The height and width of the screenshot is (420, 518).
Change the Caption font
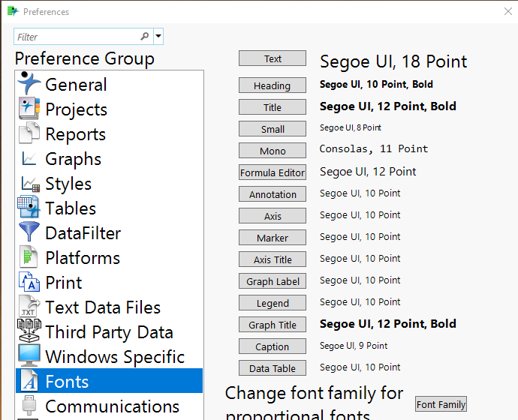tap(273, 346)
